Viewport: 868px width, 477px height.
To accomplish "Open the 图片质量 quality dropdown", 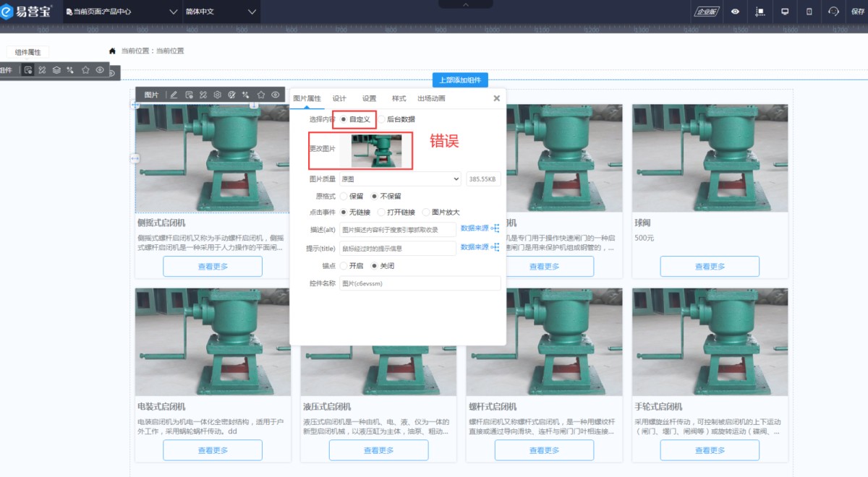I will pyautogui.click(x=400, y=179).
